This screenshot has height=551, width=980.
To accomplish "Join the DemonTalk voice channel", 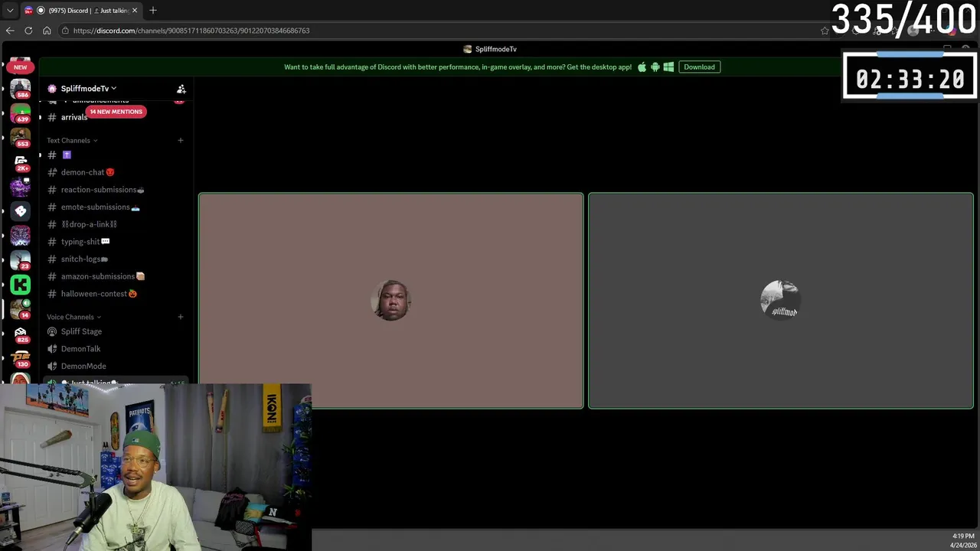I will [x=115, y=349].
